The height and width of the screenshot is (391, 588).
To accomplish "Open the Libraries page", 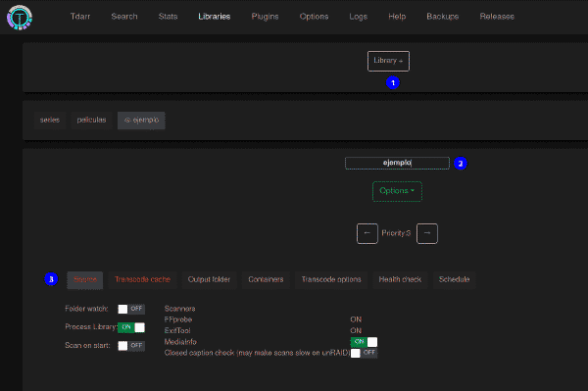I will point(214,17).
